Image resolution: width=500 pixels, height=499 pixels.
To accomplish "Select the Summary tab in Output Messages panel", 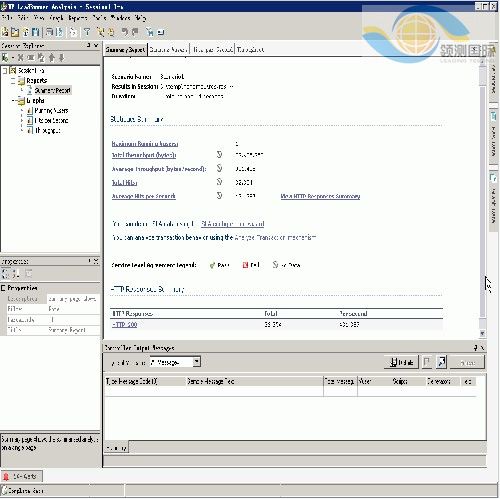I will (x=116, y=448).
